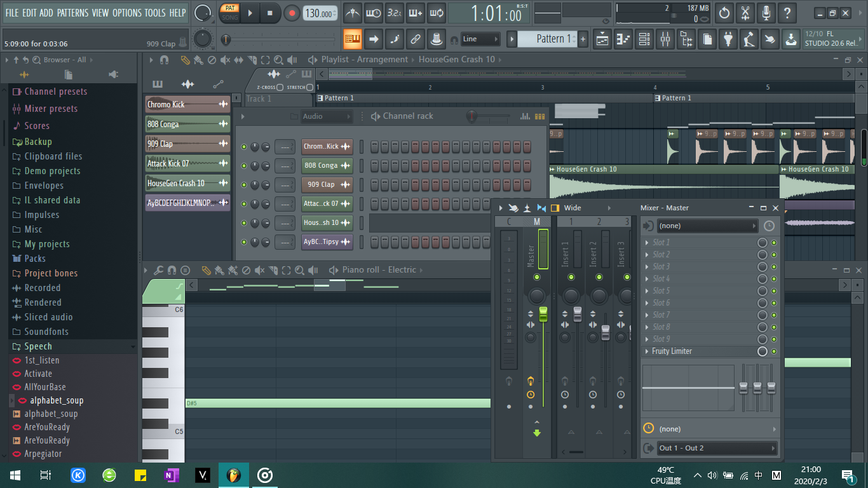Click the Undo history icon in the toolbar
Image resolution: width=868 pixels, height=488 pixels.
click(724, 13)
